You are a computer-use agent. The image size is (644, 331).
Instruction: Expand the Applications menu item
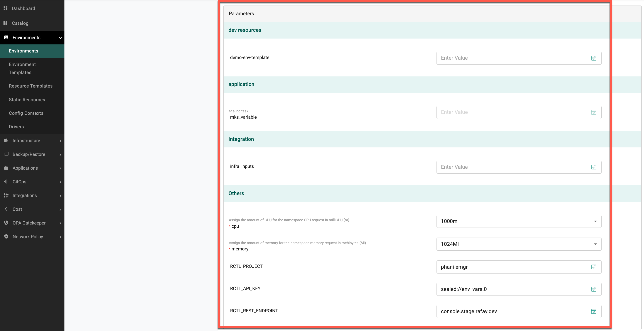32,168
